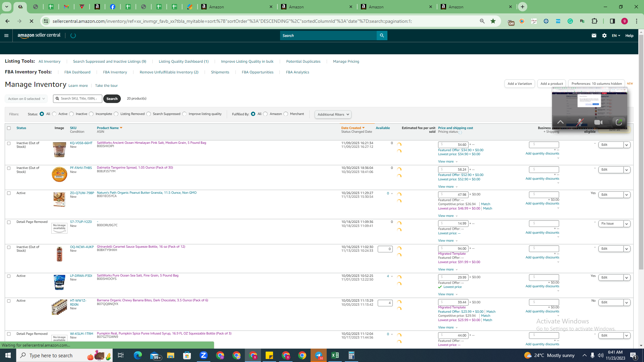Click the share screen icon in meeting overlay
644x362 pixels.
coord(619,122)
